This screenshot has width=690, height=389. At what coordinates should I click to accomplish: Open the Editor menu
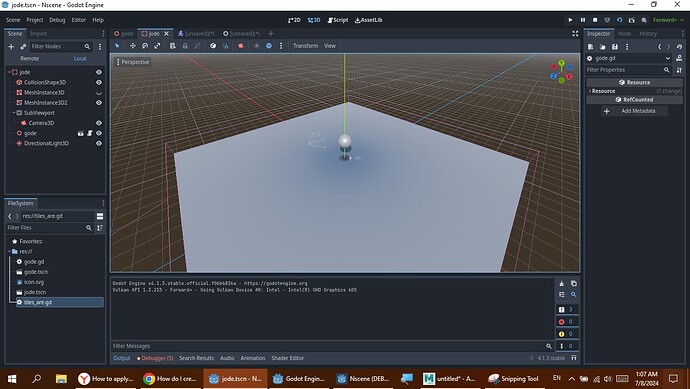click(x=79, y=20)
